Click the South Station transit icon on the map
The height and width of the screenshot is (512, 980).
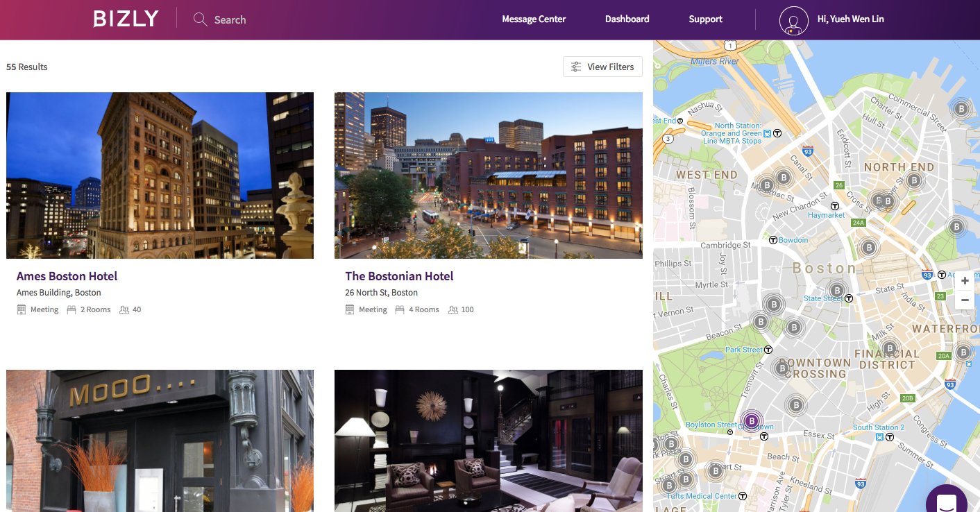click(880, 437)
